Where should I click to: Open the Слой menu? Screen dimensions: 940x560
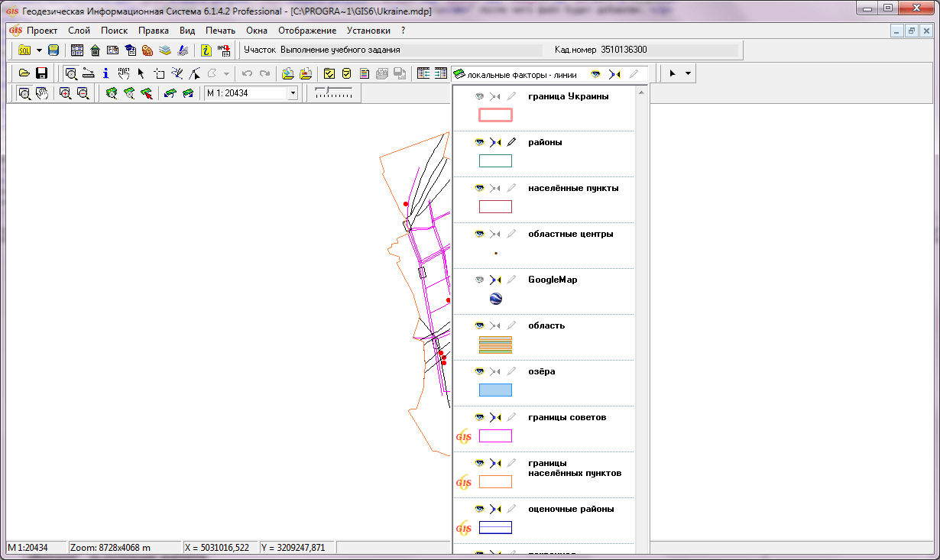pos(79,31)
